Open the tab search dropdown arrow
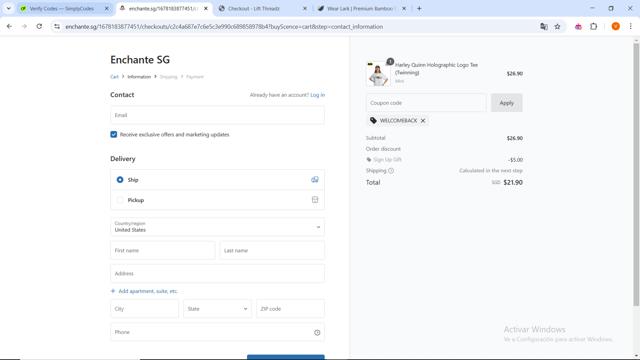The width and height of the screenshot is (640, 360). pyautogui.click(x=8, y=8)
